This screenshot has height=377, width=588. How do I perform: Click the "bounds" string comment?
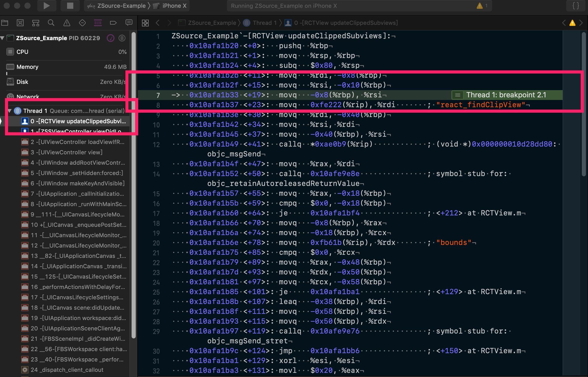[x=454, y=243]
